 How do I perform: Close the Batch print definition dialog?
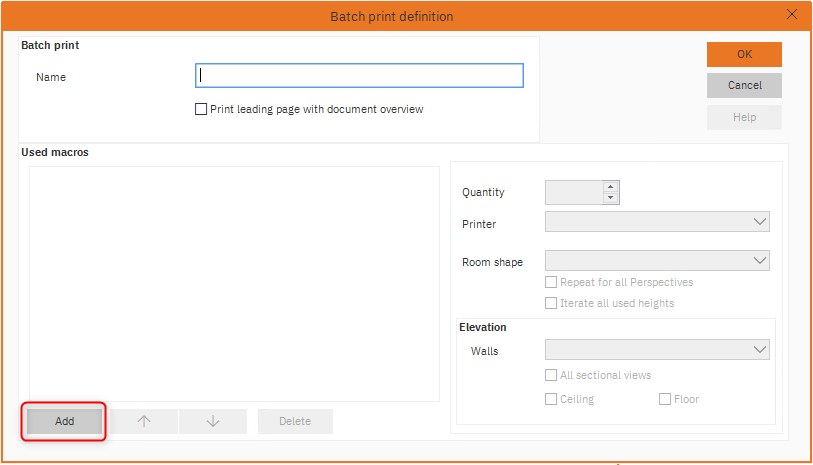792,15
